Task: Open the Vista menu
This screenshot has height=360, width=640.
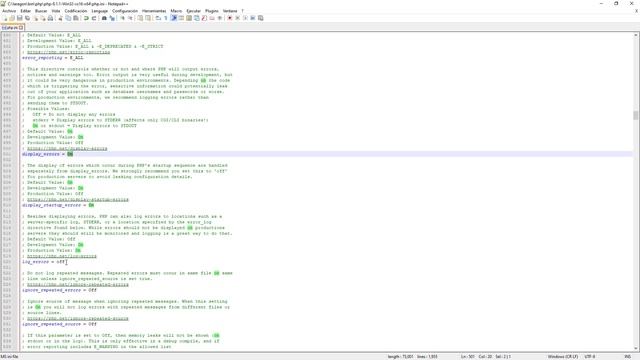Action: tap(56, 11)
